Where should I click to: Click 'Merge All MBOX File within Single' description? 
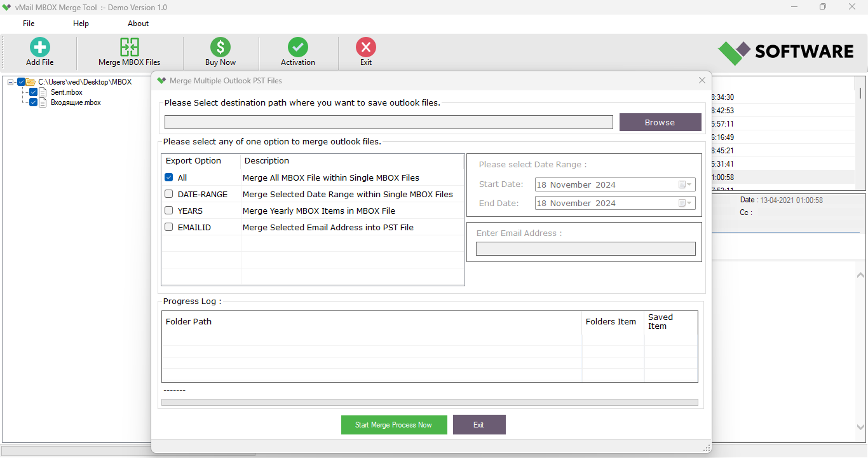pos(331,178)
